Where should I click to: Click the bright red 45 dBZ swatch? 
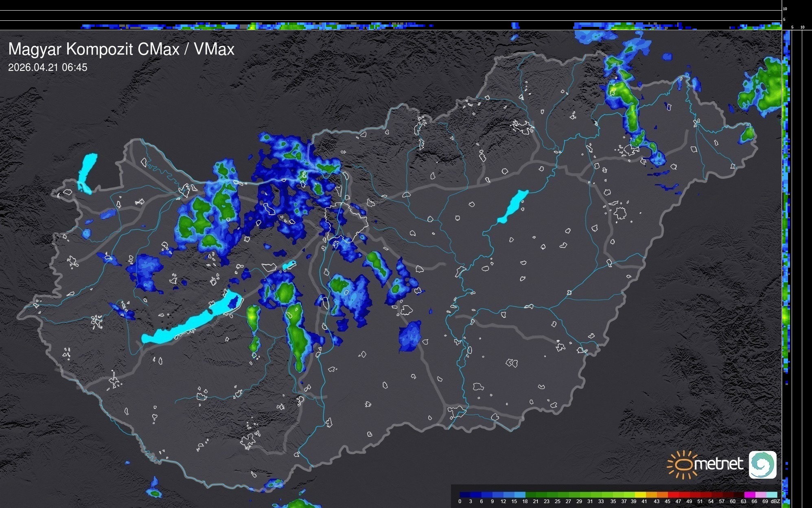click(673, 495)
